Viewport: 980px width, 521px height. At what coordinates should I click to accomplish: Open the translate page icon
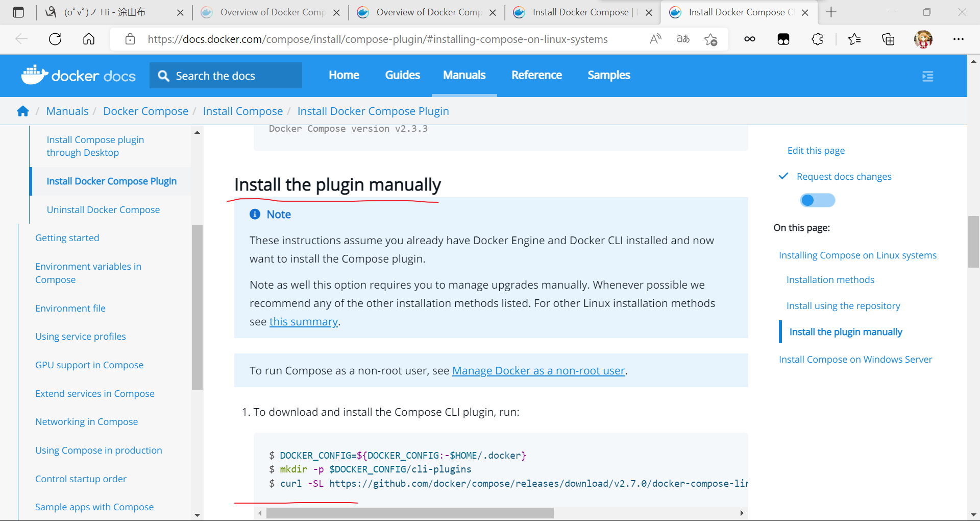pyautogui.click(x=683, y=39)
